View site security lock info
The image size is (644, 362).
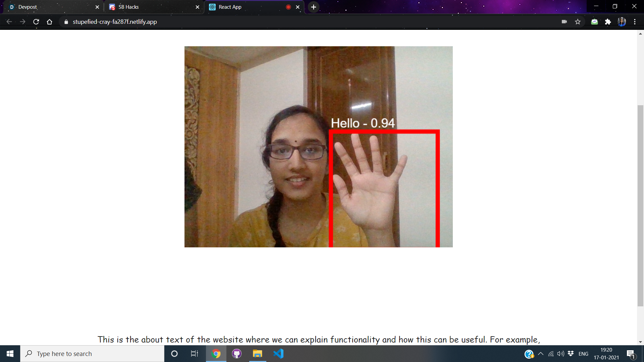tap(66, 22)
